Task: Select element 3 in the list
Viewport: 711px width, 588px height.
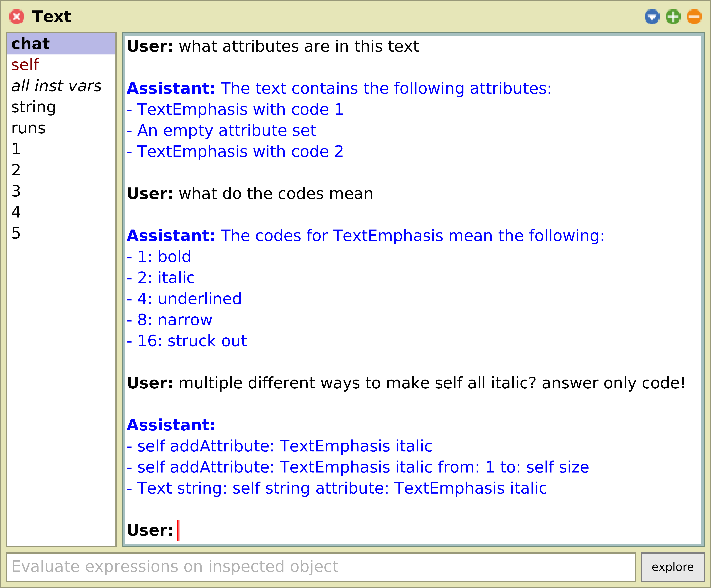Action: [x=61, y=191]
